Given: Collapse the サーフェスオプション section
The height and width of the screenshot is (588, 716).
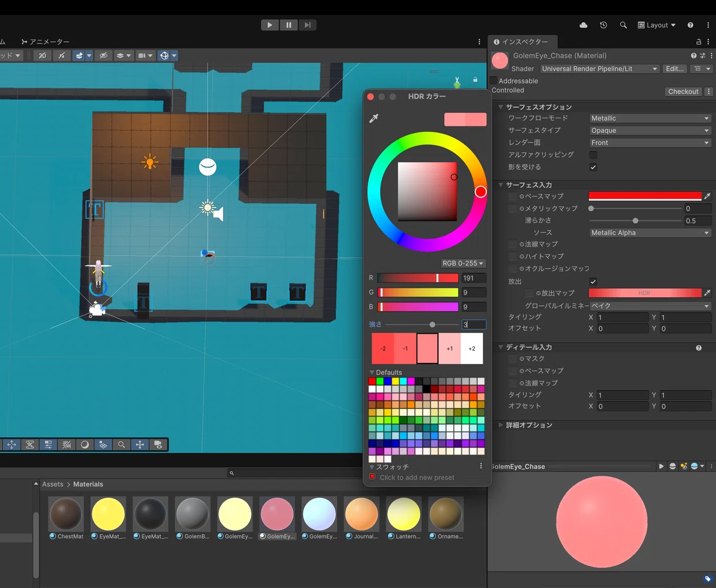Looking at the screenshot, I should pos(501,107).
